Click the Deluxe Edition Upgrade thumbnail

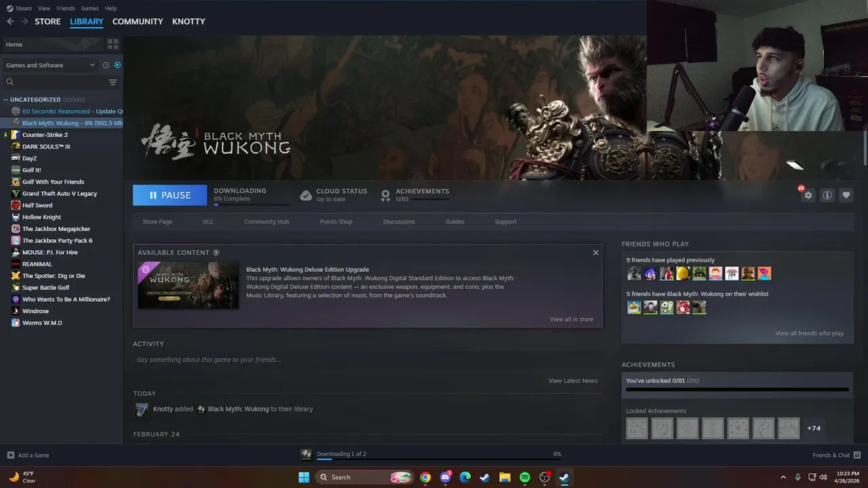pos(189,285)
